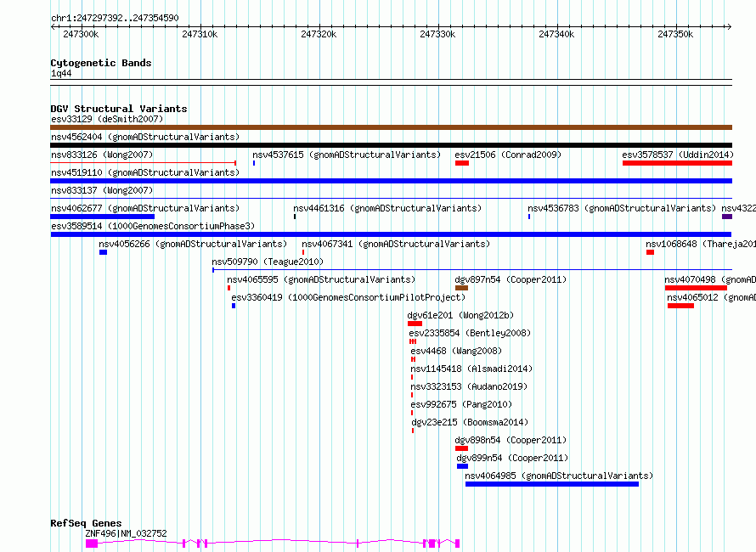Viewport: 756px width, 552px height.
Task: Open dgv897n54 (Cooper2011) variant
Action: click(511, 279)
